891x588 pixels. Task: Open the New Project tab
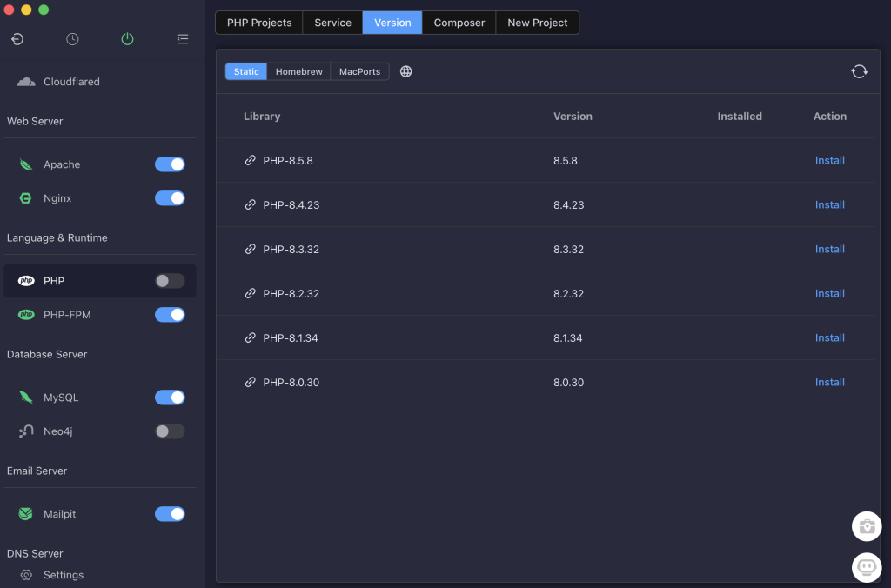[x=538, y=23]
